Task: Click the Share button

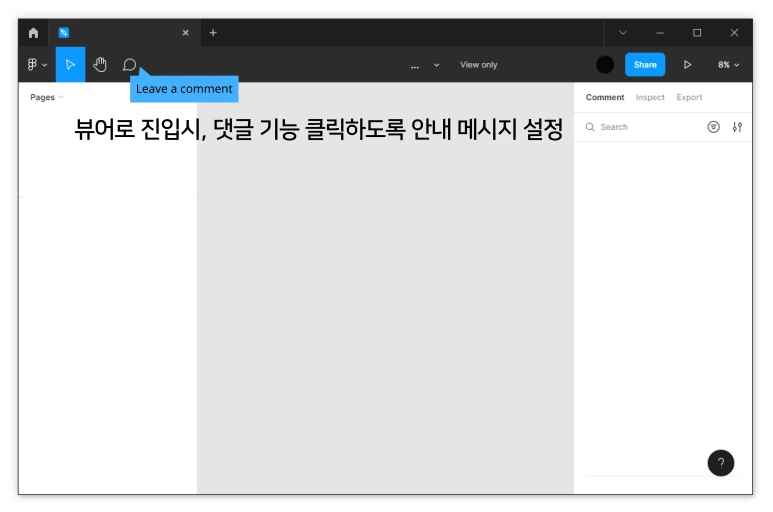Action: pyautogui.click(x=645, y=65)
